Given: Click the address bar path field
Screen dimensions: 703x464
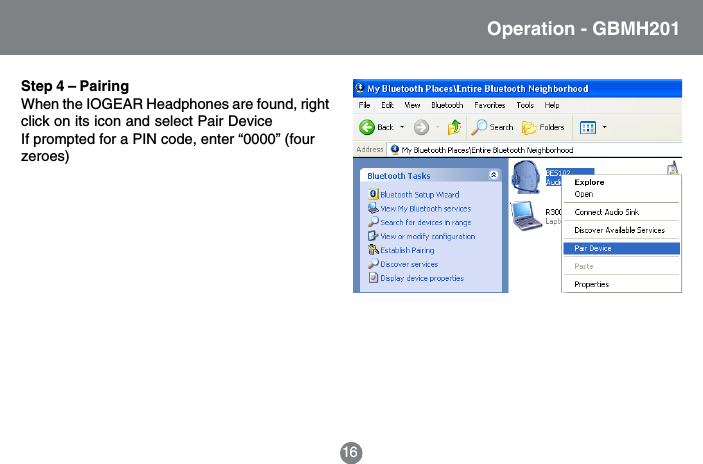Looking at the screenshot, I should pyautogui.click(x=534, y=150).
